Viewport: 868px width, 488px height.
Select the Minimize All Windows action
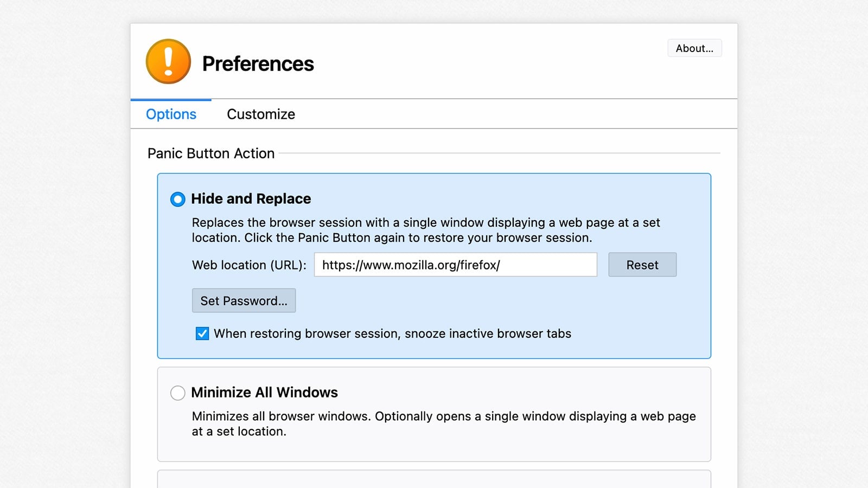pyautogui.click(x=177, y=393)
